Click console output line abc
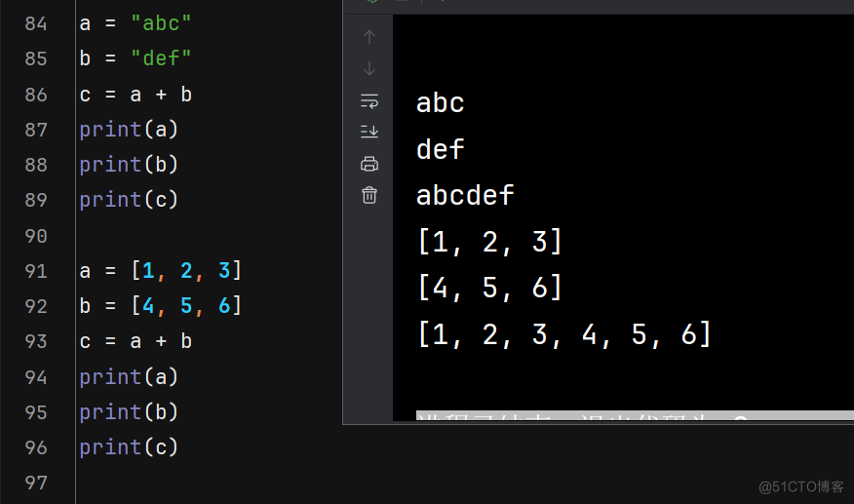The image size is (854, 504). point(440,103)
